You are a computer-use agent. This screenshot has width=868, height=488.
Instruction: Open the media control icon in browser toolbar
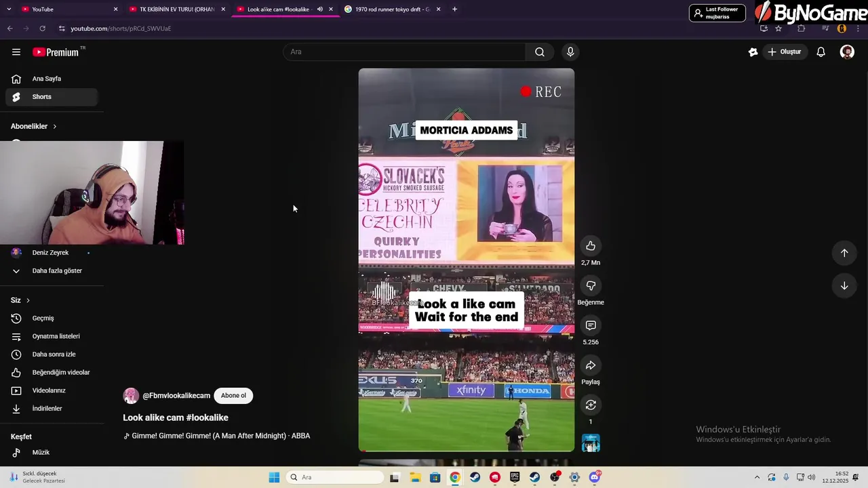coord(825,28)
